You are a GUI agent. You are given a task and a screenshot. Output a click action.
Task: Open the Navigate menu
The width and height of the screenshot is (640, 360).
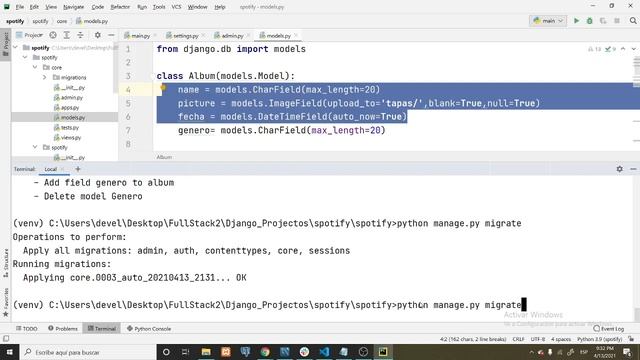[x=73, y=7]
